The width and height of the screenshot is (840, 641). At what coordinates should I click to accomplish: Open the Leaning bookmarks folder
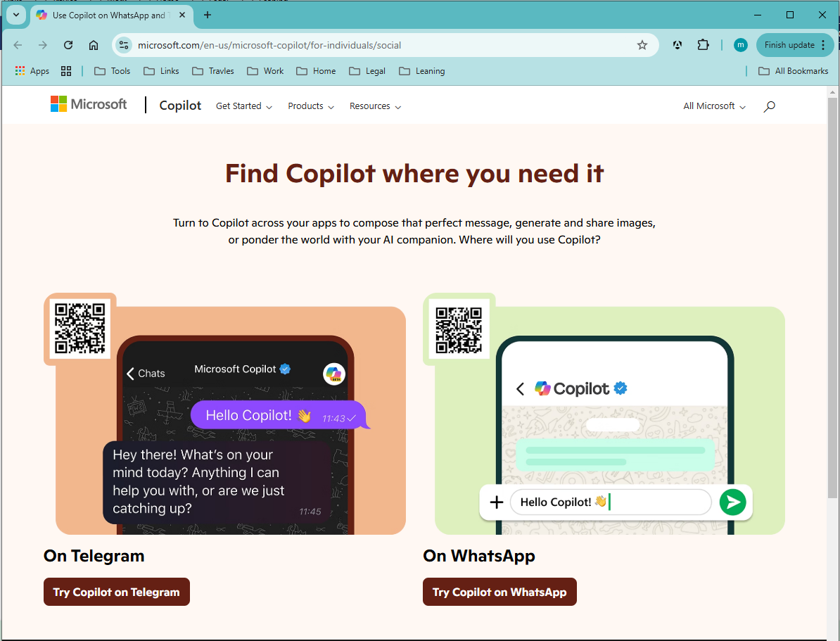click(421, 71)
